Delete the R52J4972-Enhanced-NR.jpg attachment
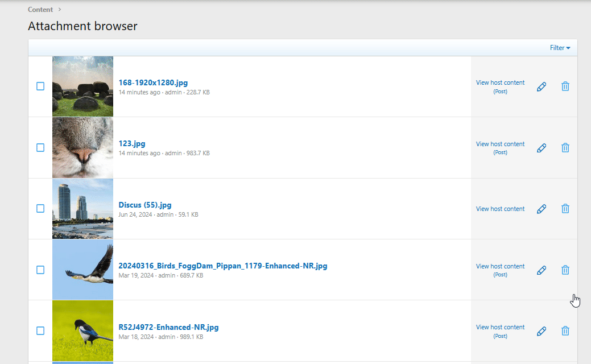 (x=565, y=331)
